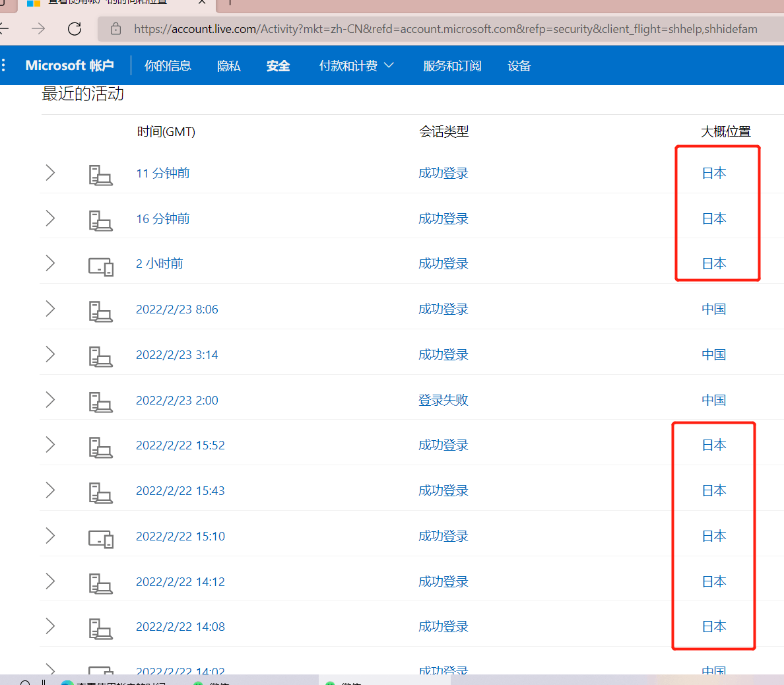Click 中国 location for 2022/2/23 8:06
784x685 pixels.
713,309
